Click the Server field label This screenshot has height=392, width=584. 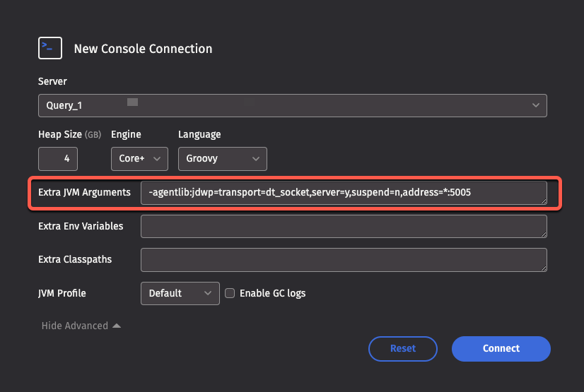click(52, 81)
